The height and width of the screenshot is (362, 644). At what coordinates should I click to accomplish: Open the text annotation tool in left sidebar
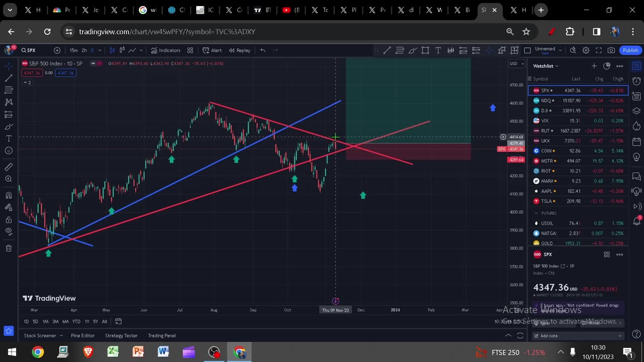9,138
